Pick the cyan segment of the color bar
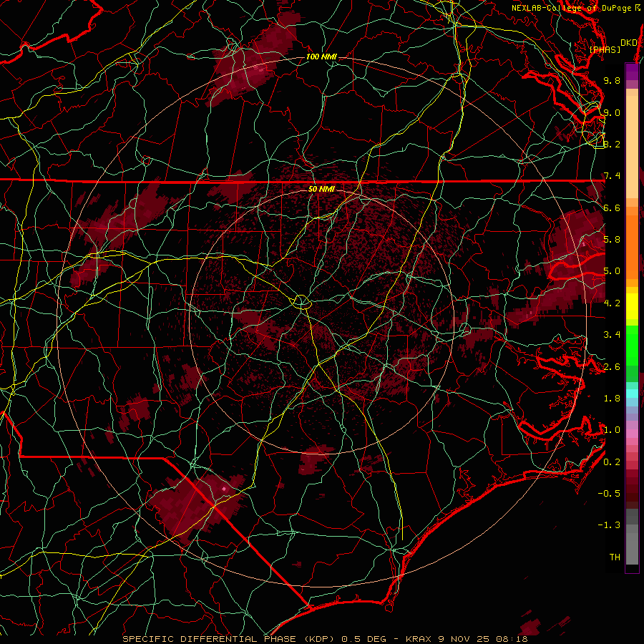 point(632,394)
